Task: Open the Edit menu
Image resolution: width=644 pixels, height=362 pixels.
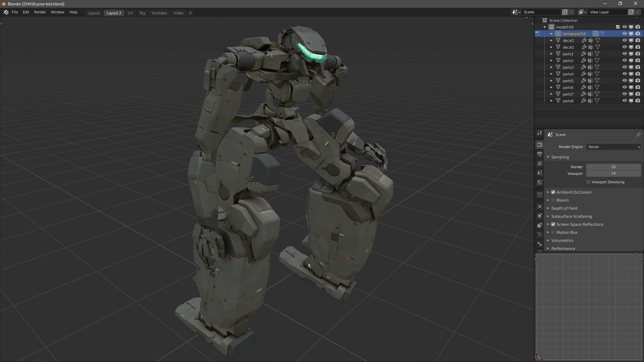Action: click(x=26, y=12)
